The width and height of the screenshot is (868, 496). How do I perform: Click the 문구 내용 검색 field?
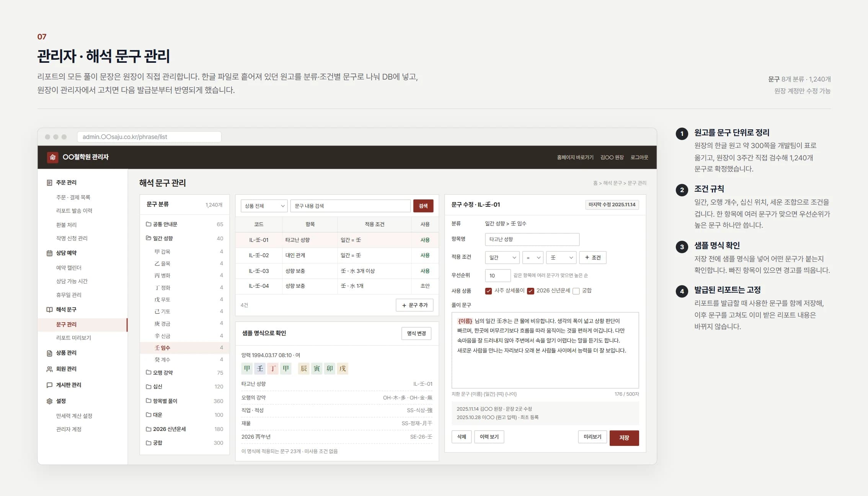[351, 206]
